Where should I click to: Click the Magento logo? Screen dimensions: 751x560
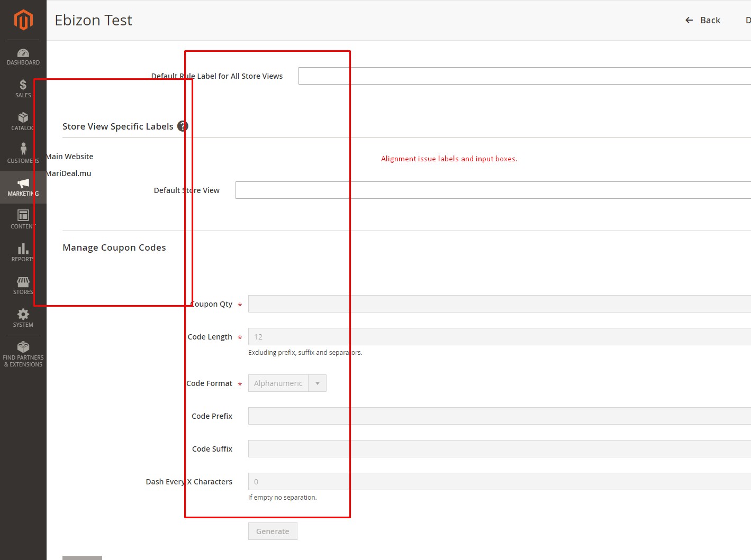tap(23, 20)
